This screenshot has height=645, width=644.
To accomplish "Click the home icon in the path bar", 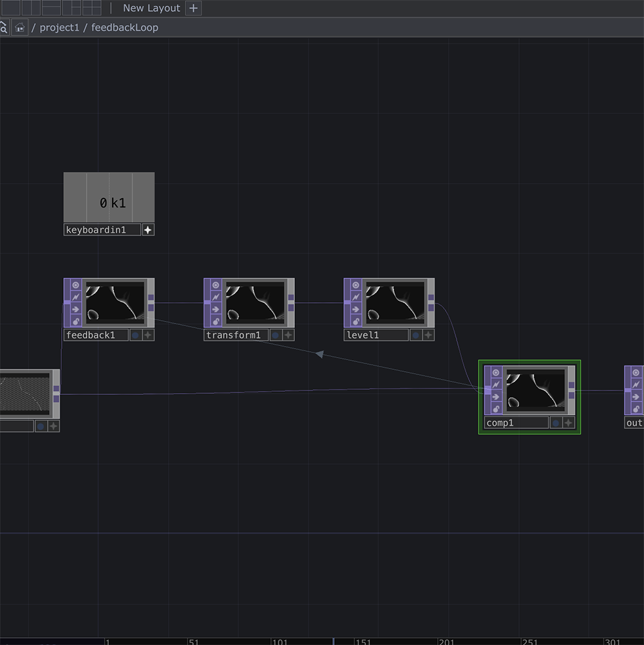I will (x=20, y=28).
